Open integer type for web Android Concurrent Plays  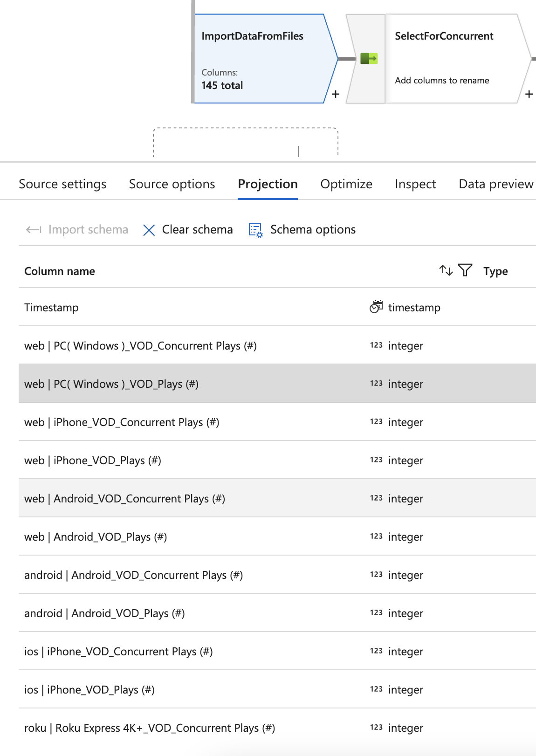405,499
